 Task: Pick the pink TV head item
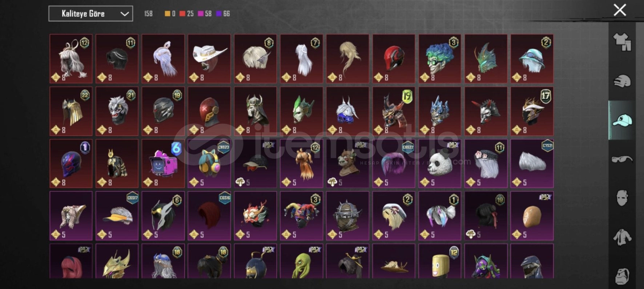(163, 163)
